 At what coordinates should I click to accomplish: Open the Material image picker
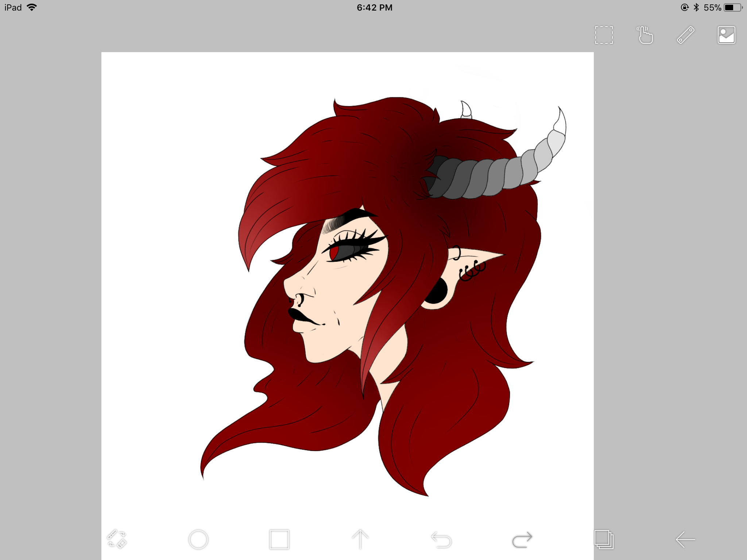[726, 35]
